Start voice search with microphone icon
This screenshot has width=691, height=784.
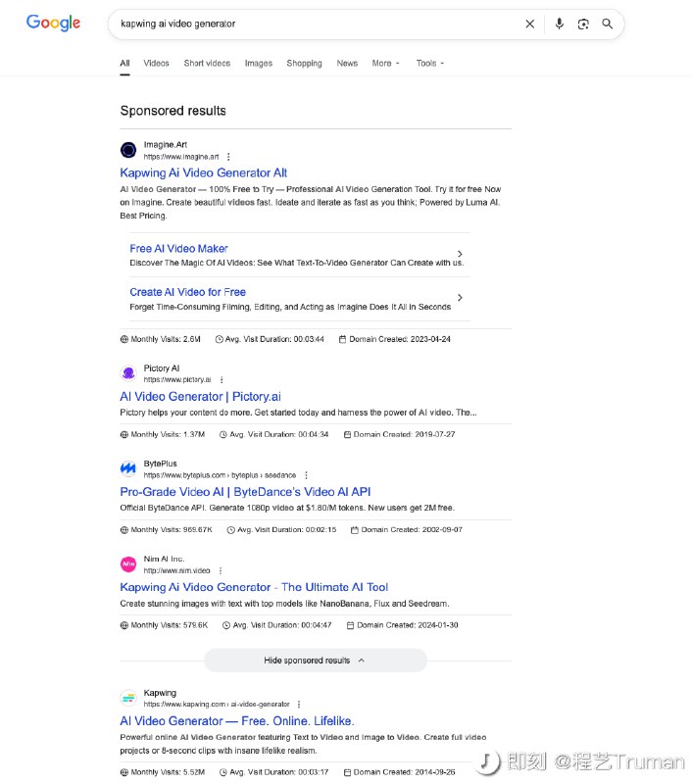point(559,24)
